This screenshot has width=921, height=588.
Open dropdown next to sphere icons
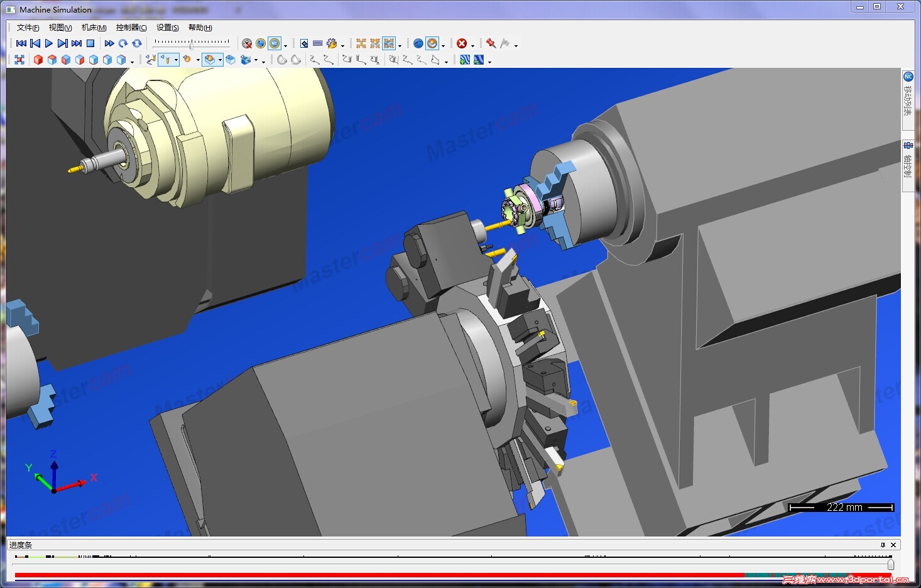443,45
